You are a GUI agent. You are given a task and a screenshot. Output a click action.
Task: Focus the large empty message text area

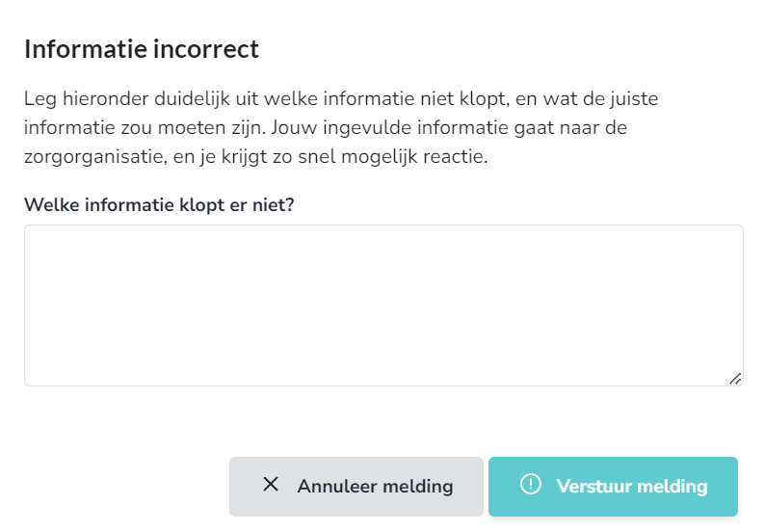point(383,306)
